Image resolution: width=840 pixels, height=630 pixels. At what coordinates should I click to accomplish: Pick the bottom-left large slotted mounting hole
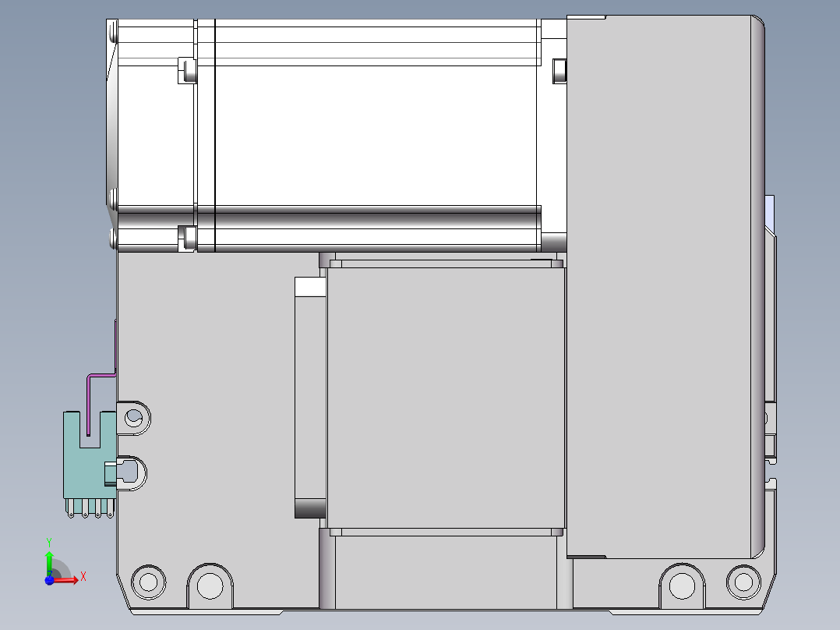click(210, 586)
